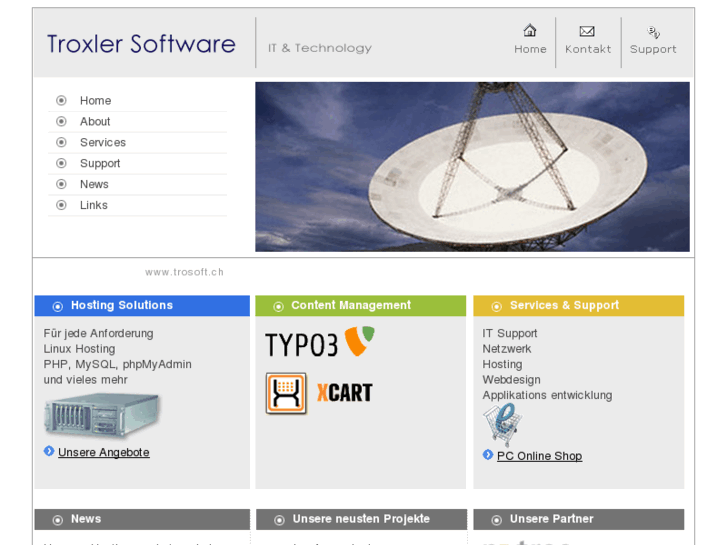727x545 pixels.
Task: Click the Troxler Software logo
Action: click(x=141, y=44)
